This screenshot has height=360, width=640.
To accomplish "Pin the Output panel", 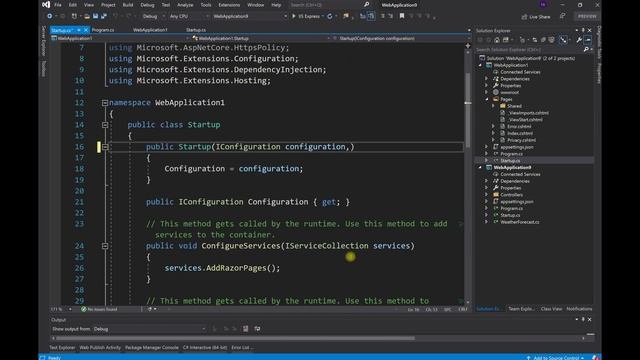I will (583, 320).
